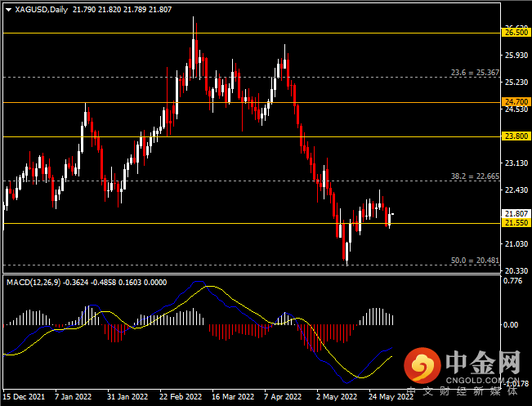
Task: Click the 7 Jan 2022 date label
Action: click(74, 397)
